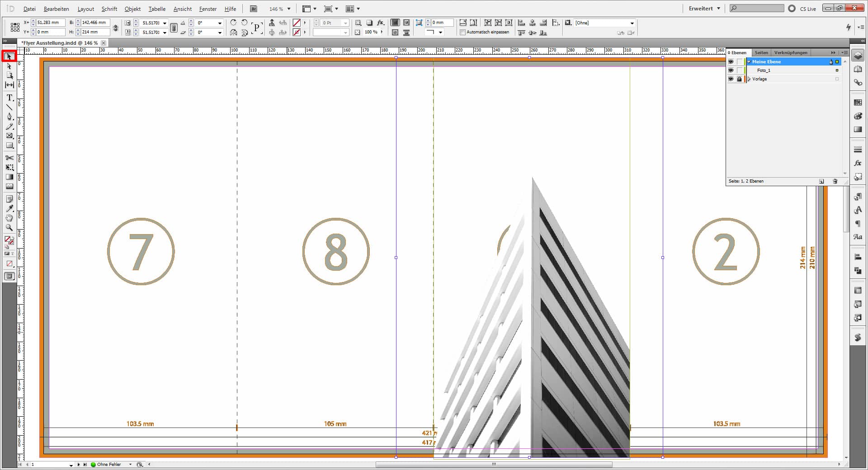Image resolution: width=868 pixels, height=470 pixels.
Task: Click the trash icon in Ebenen panel
Action: click(x=835, y=181)
